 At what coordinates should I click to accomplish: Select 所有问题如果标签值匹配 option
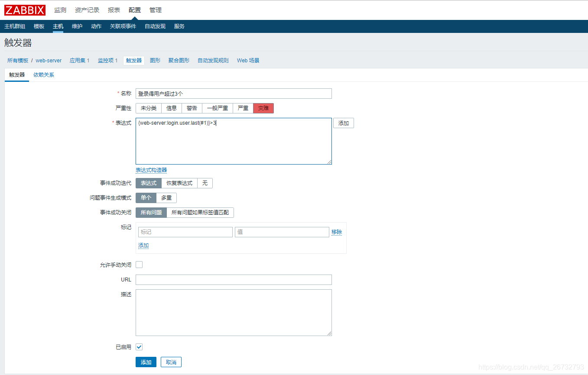pyautogui.click(x=200, y=213)
